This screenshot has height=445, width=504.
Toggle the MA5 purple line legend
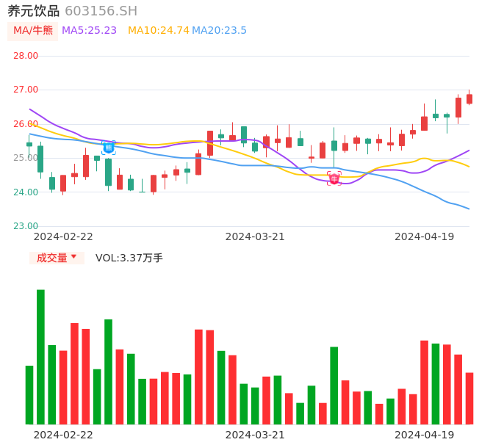[x=89, y=30]
